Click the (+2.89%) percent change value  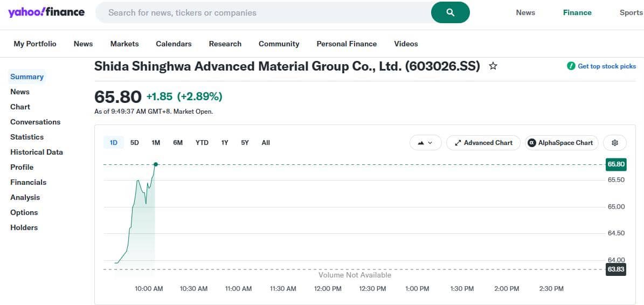point(199,97)
